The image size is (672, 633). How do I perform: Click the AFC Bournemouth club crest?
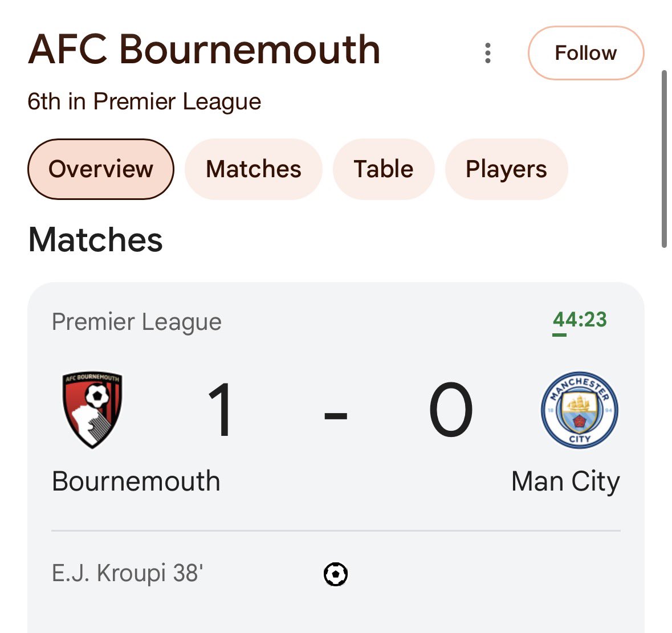coord(92,410)
